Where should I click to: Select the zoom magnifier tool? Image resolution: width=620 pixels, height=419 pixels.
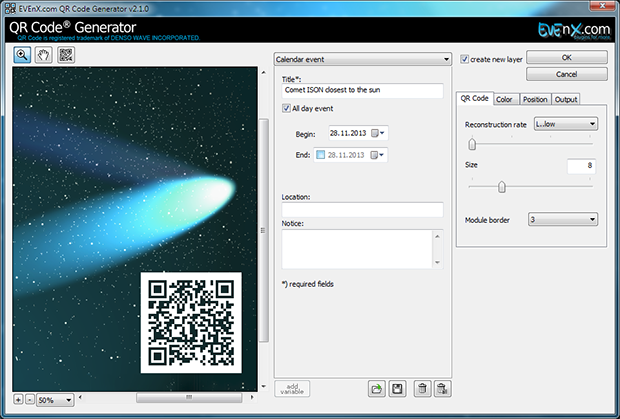coord(22,55)
